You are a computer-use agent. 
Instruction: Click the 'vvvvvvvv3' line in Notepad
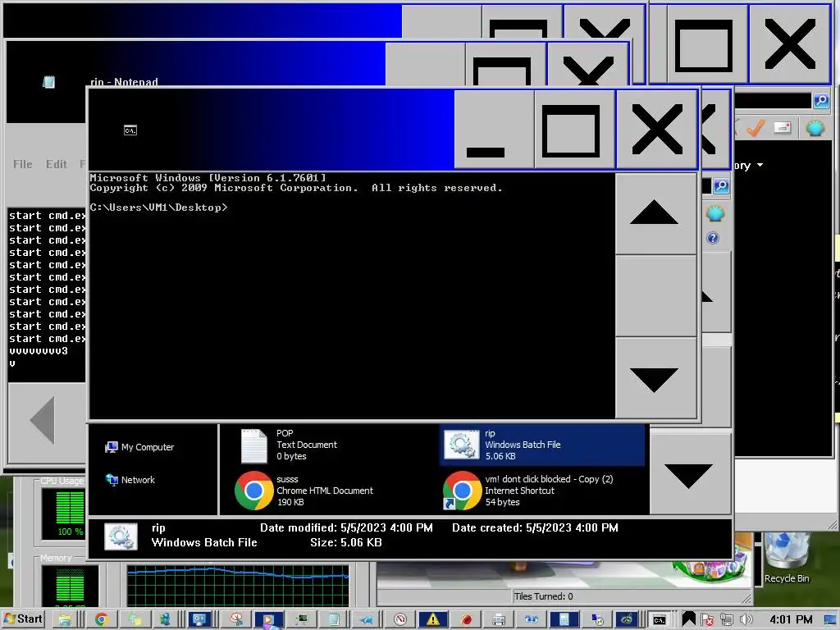pyautogui.click(x=39, y=351)
